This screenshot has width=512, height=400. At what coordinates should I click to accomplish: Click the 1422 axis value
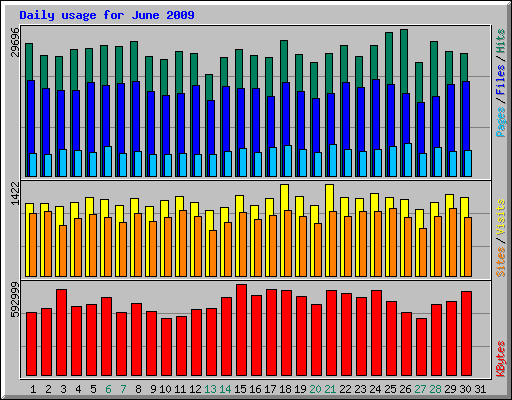tap(15, 193)
